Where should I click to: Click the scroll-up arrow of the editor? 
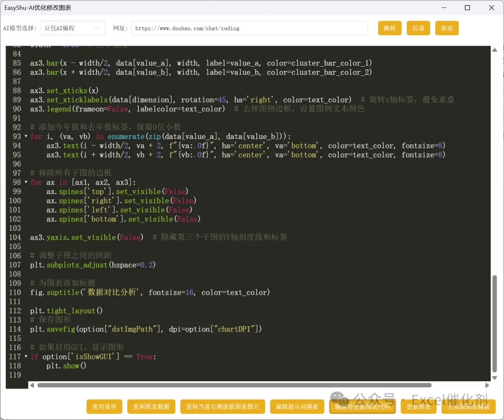coord(494,50)
